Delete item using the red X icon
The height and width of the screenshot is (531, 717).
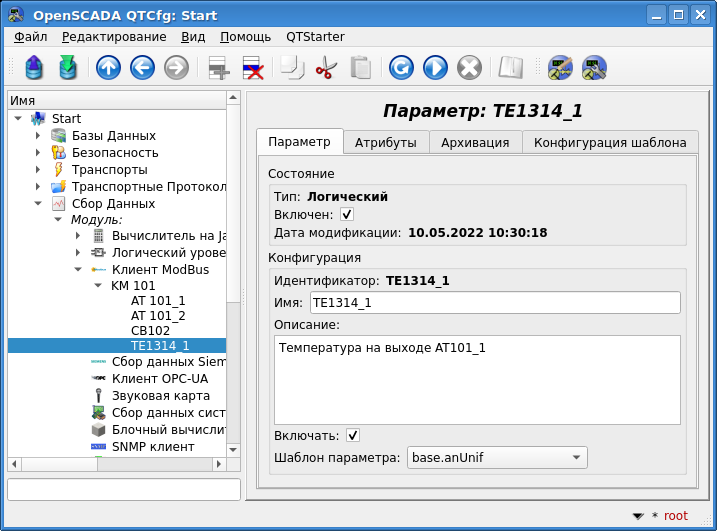click(253, 67)
